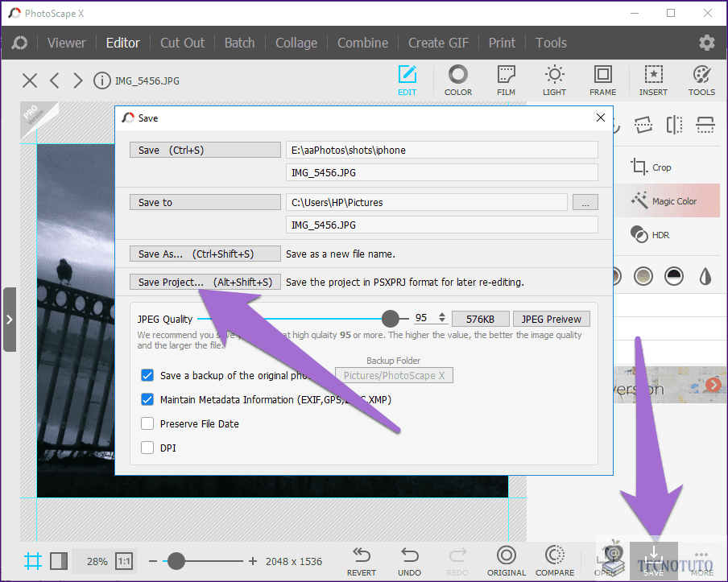Close the current photo with X icon
The image size is (728, 582).
(x=30, y=80)
